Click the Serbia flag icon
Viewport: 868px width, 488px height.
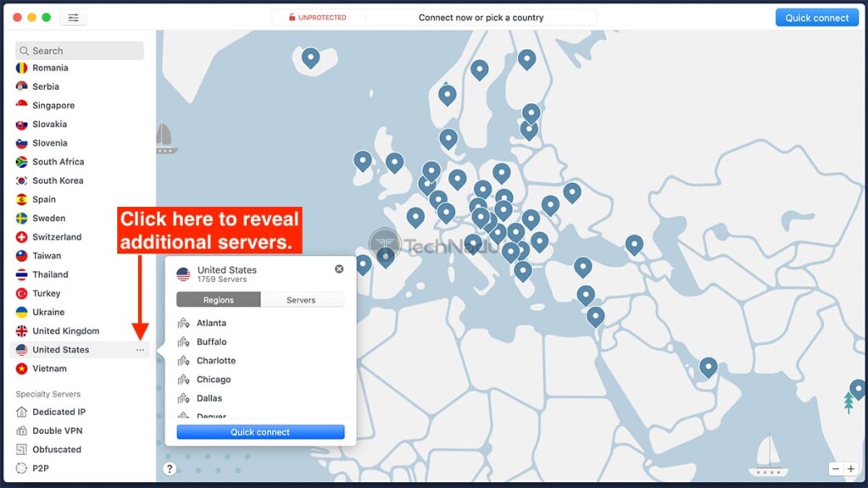click(x=21, y=87)
